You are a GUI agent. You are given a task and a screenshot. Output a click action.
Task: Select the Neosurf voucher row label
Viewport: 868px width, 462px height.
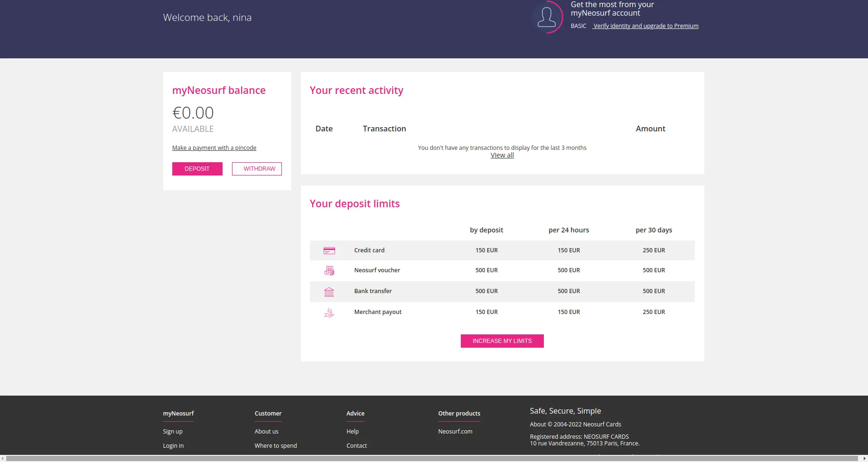(x=377, y=270)
